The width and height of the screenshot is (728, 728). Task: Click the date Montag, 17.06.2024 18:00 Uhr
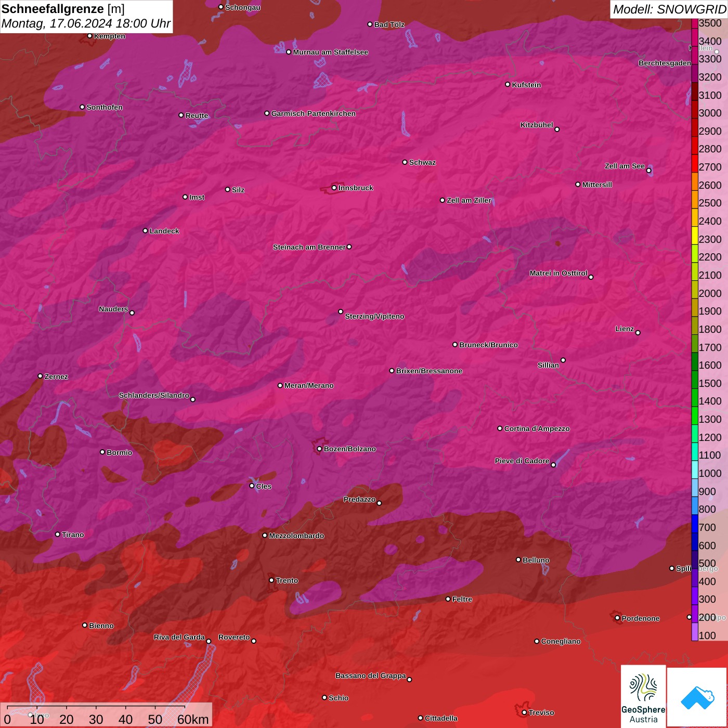(x=86, y=23)
